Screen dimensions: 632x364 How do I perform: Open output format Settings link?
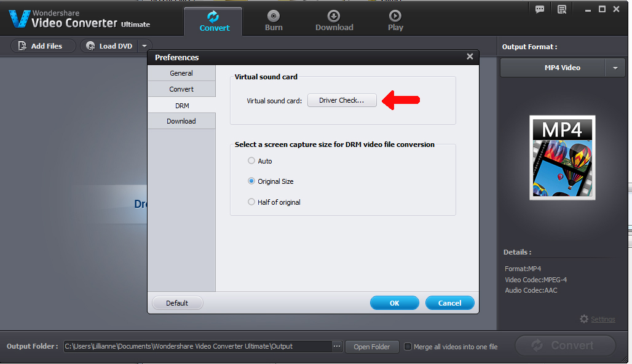[602, 319]
